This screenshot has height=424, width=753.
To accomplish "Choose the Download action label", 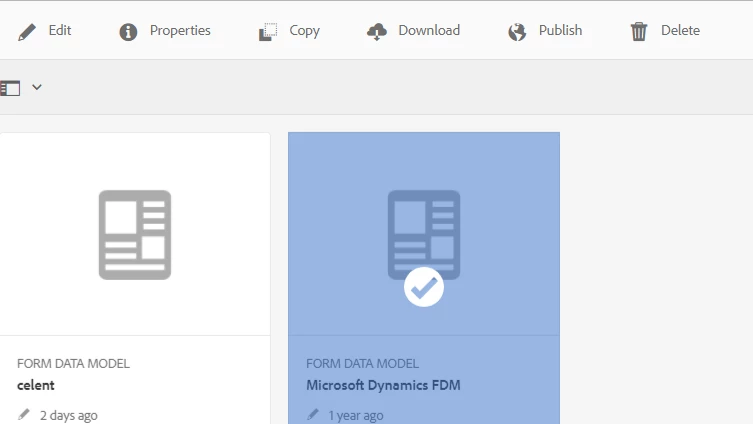I will click(x=429, y=30).
